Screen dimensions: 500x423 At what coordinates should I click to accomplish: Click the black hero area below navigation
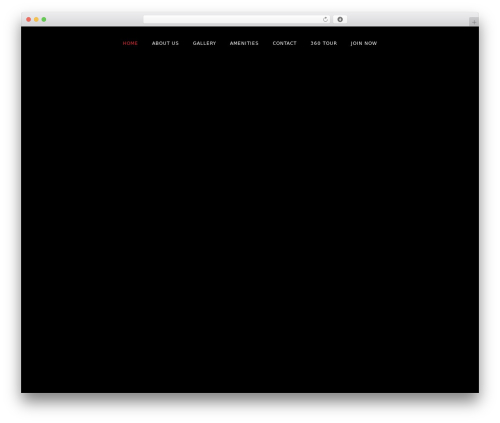[250, 200]
